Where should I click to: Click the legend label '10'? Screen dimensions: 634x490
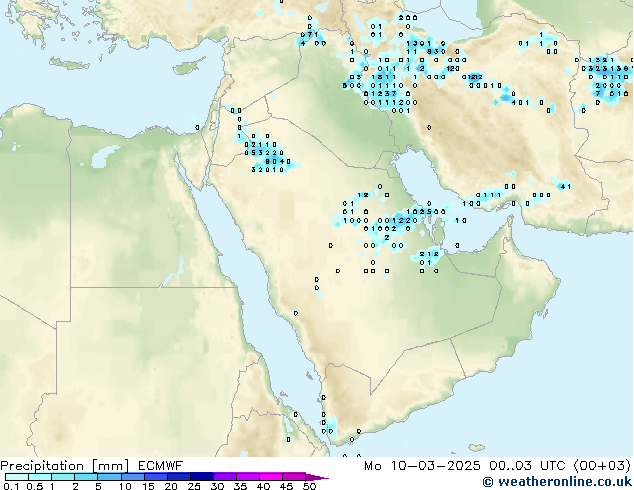point(125,486)
